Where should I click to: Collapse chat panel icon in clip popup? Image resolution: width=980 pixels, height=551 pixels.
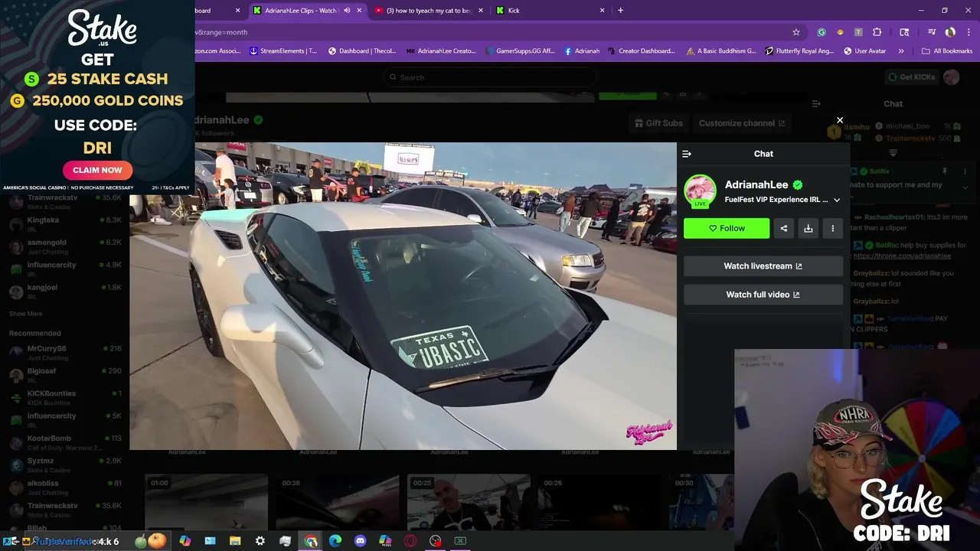tap(687, 154)
